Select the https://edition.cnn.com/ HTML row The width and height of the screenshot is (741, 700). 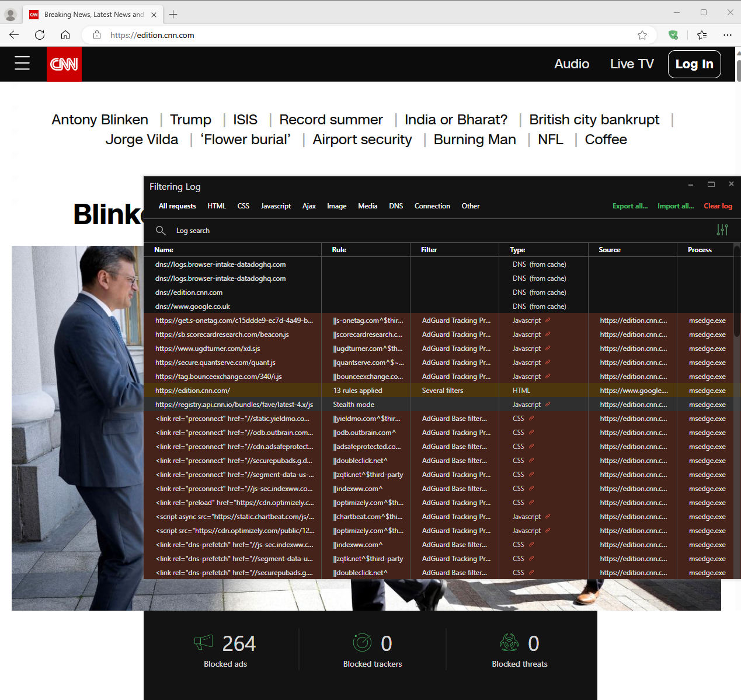click(439, 391)
